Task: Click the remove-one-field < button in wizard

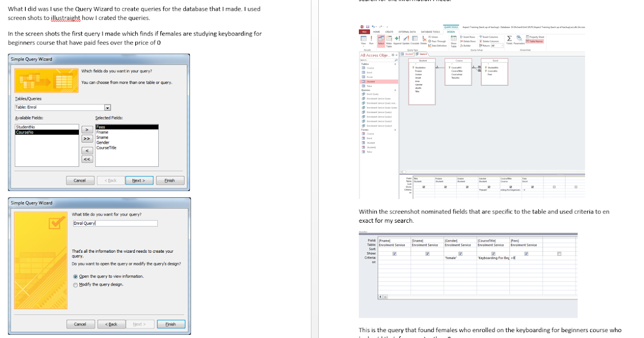Action: click(87, 150)
